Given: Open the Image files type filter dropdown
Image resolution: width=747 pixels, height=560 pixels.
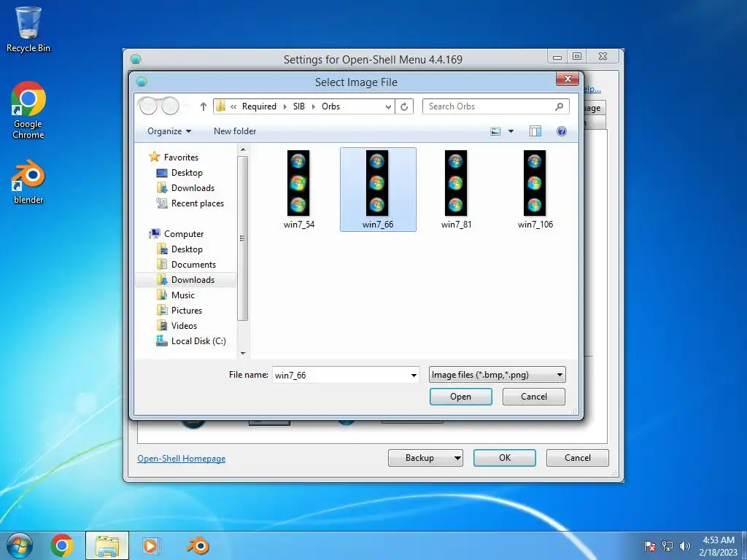Looking at the screenshot, I should tap(497, 375).
